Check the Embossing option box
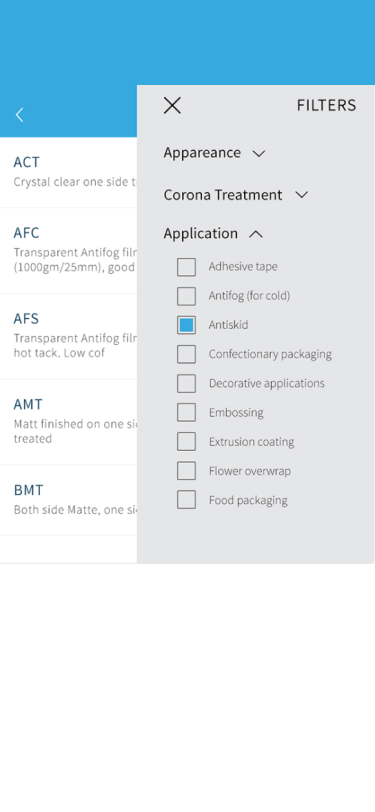The width and height of the screenshot is (375, 812). 186,413
